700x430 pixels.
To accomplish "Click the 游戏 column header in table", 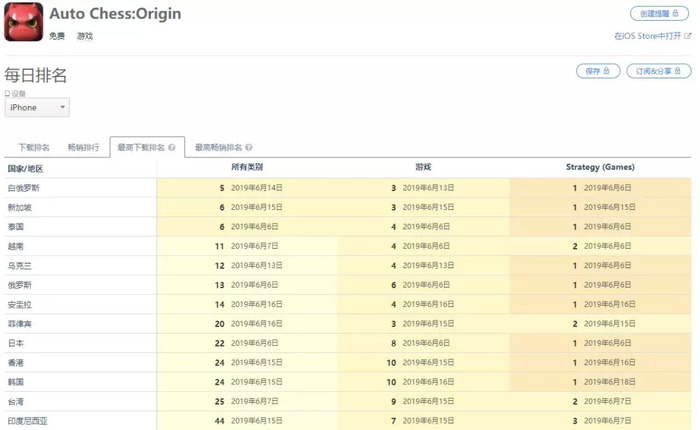I will (423, 167).
